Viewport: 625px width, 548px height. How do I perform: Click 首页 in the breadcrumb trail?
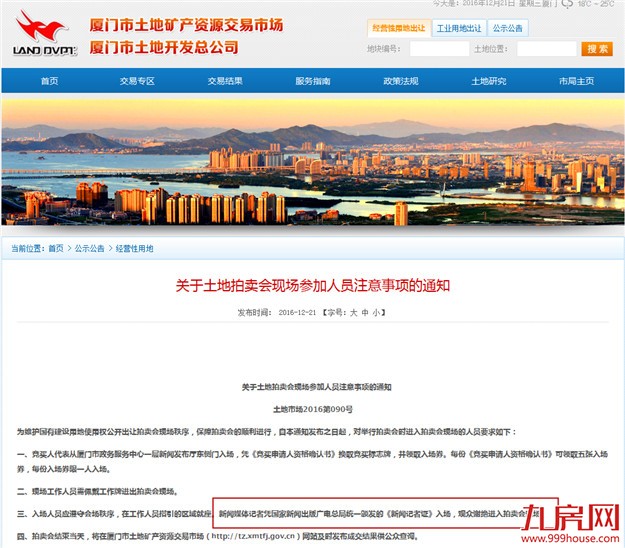[x=56, y=249]
